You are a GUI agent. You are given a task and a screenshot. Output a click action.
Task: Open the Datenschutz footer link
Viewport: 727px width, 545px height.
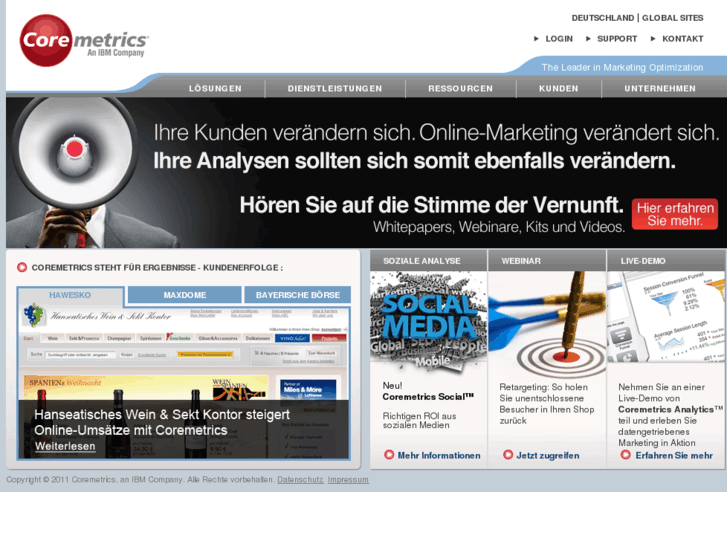(300, 480)
